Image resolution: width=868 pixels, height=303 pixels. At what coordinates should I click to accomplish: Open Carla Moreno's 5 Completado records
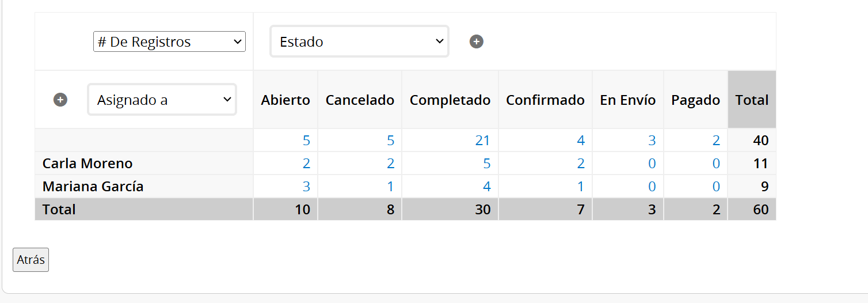(x=486, y=164)
